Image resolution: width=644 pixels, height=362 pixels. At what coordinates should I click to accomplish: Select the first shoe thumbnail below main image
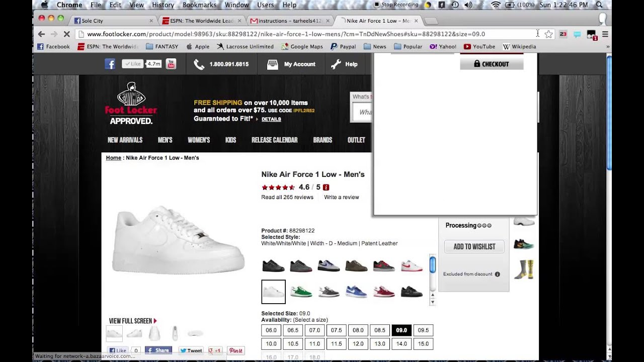(114, 333)
